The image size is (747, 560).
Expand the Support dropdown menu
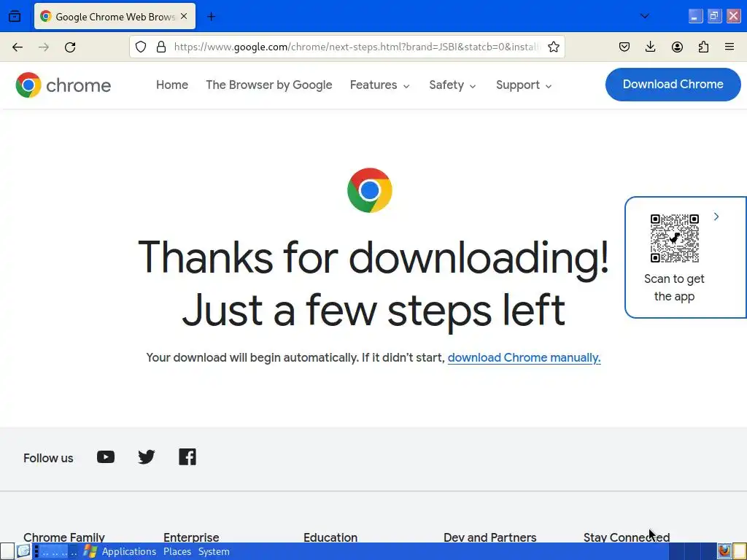tap(524, 85)
